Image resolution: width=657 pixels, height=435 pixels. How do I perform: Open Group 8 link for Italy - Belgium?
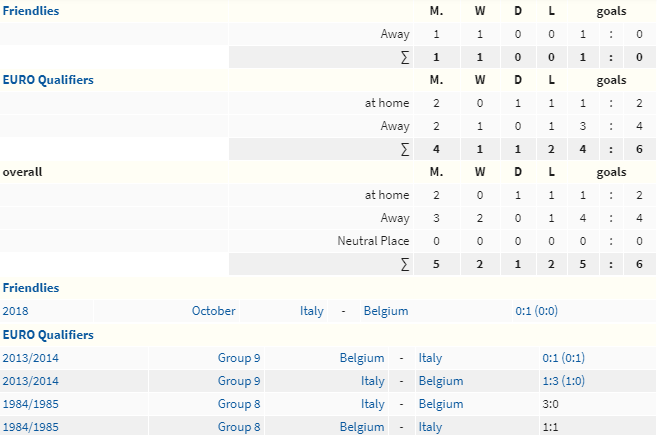click(x=239, y=404)
